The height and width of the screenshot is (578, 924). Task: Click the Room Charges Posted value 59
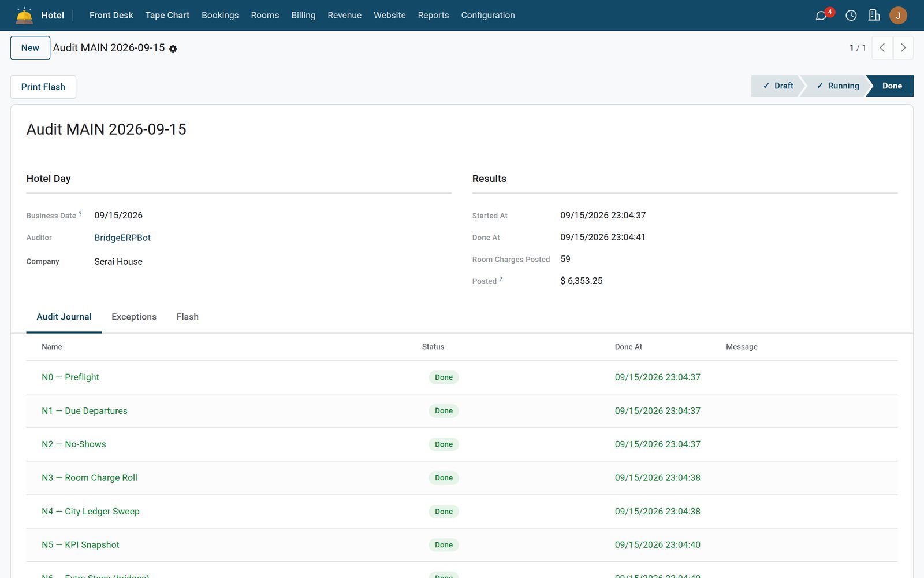[x=565, y=259]
